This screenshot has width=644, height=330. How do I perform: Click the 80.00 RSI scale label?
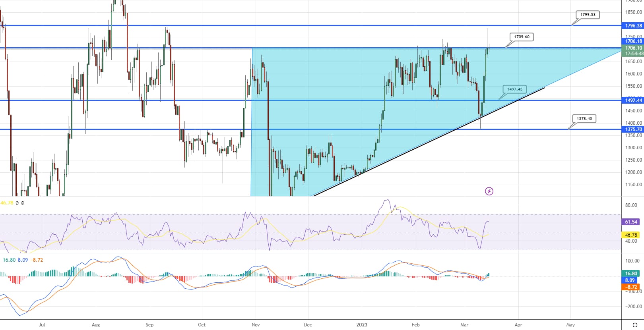click(631, 205)
